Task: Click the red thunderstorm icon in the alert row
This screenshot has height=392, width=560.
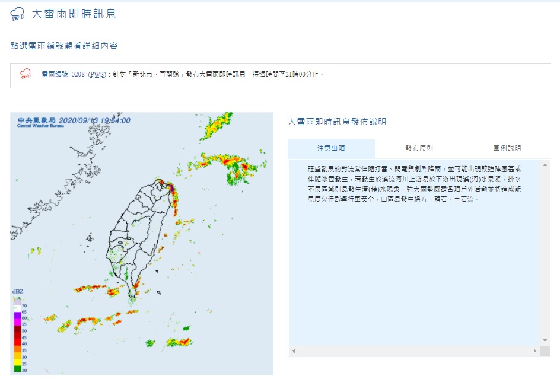Action: coord(26,74)
